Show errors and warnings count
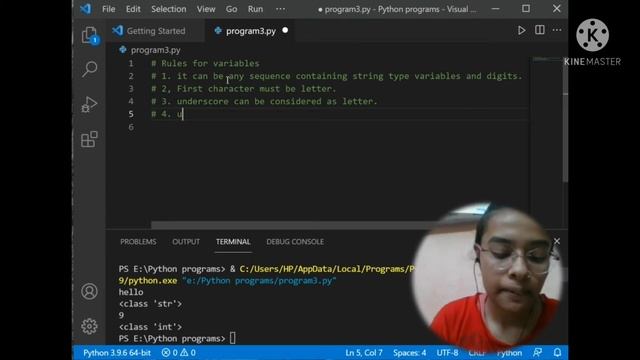Screen dimensions: 640x360 pyautogui.click(x=178, y=352)
